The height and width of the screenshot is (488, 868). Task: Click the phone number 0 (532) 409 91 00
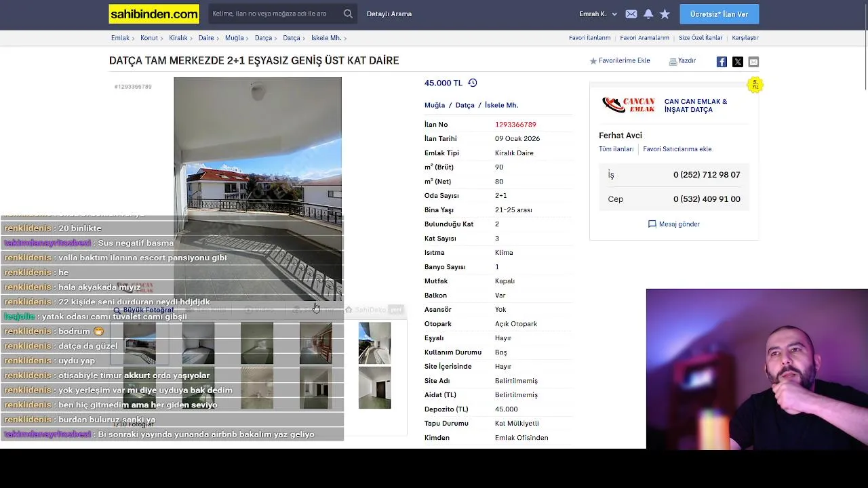point(707,199)
